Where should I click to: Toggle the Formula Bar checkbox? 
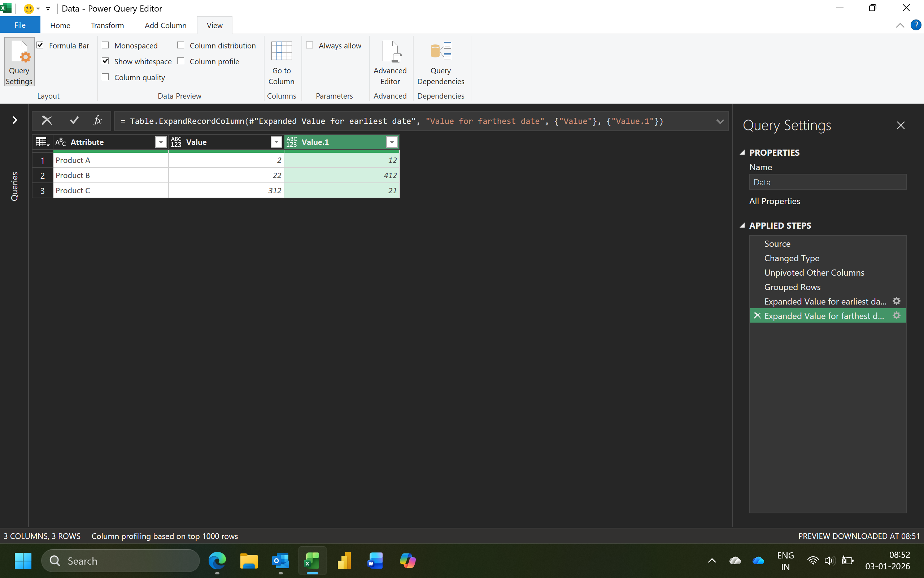(40, 46)
